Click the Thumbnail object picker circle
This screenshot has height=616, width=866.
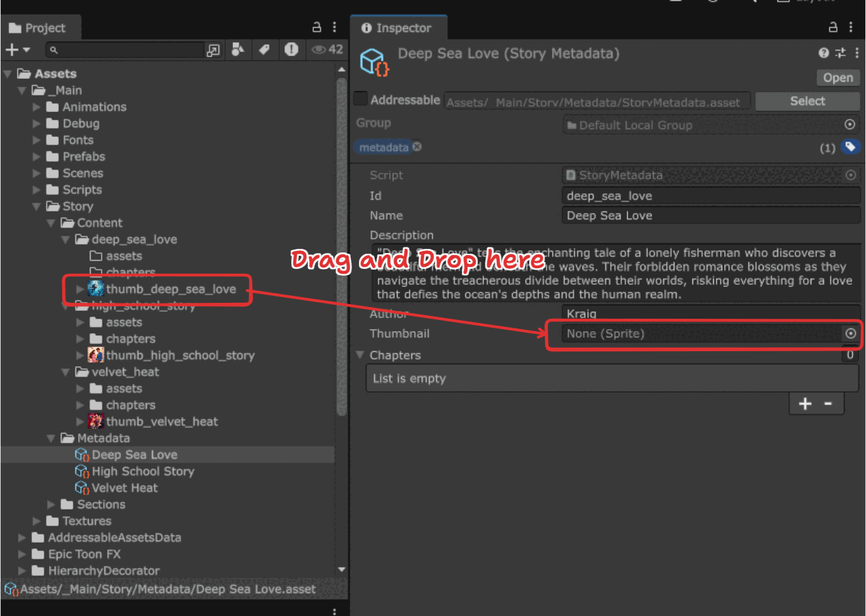[851, 333]
